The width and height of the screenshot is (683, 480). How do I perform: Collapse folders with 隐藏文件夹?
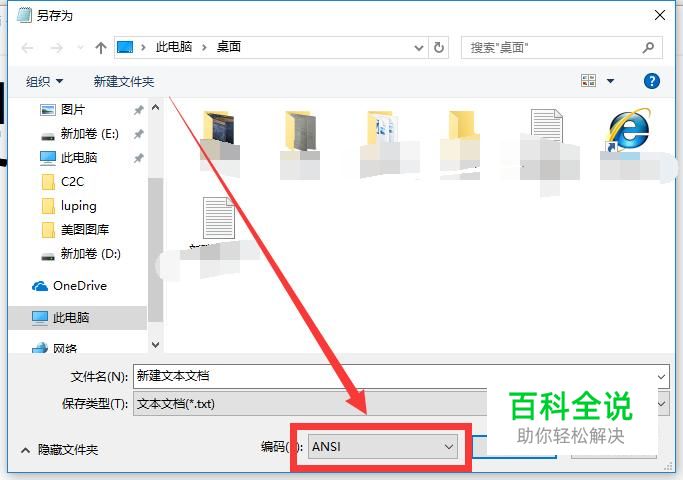(x=60, y=450)
